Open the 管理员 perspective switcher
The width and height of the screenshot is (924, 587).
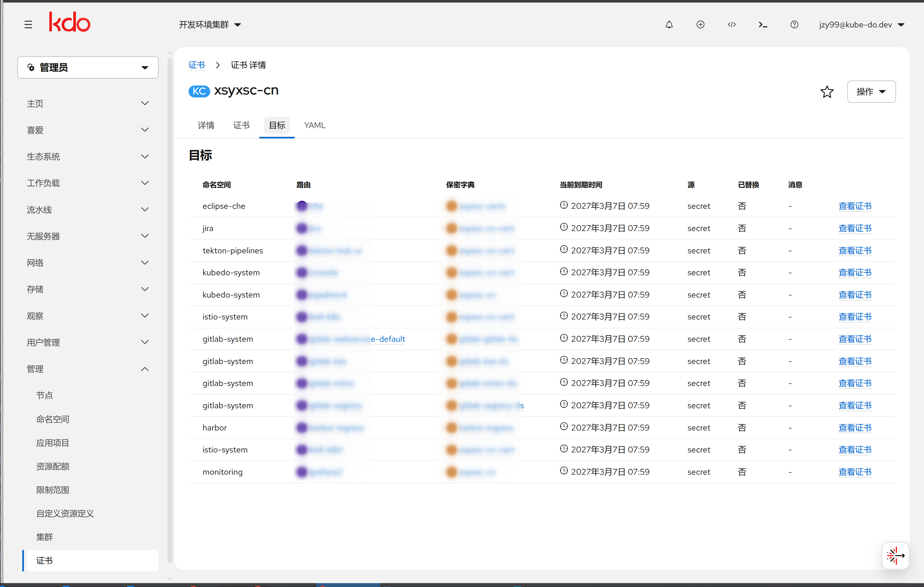point(88,67)
